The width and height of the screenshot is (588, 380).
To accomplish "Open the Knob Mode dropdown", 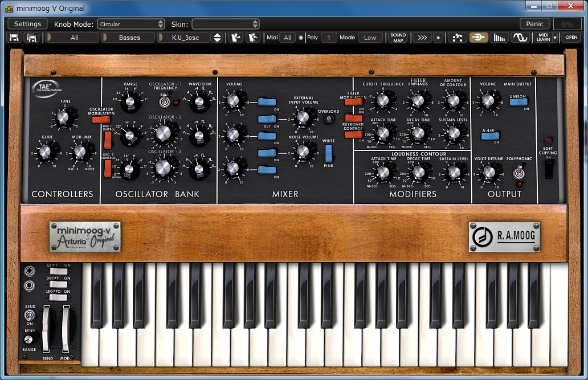I will (131, 24).
